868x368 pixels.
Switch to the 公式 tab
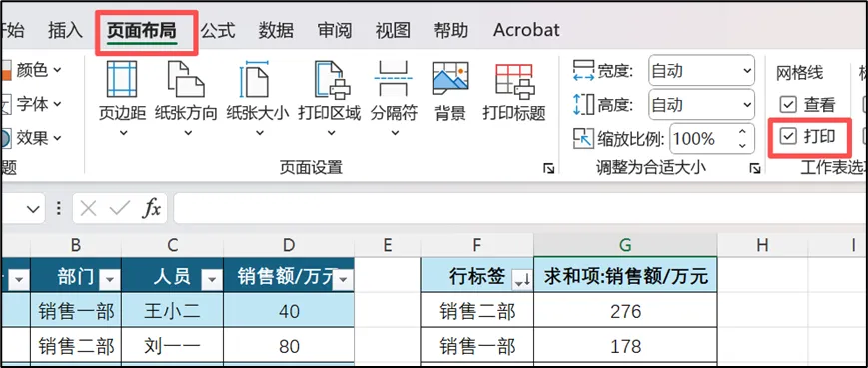coord(218,30)
